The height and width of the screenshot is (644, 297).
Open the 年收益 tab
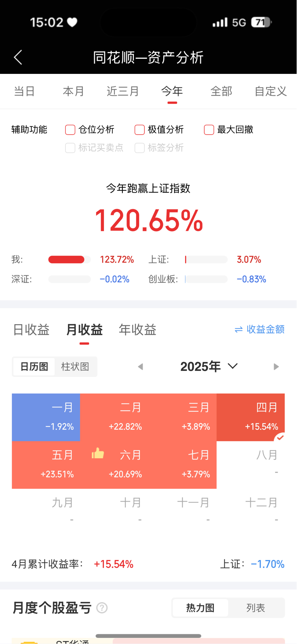pyautogui.click(x=137, y=330)
